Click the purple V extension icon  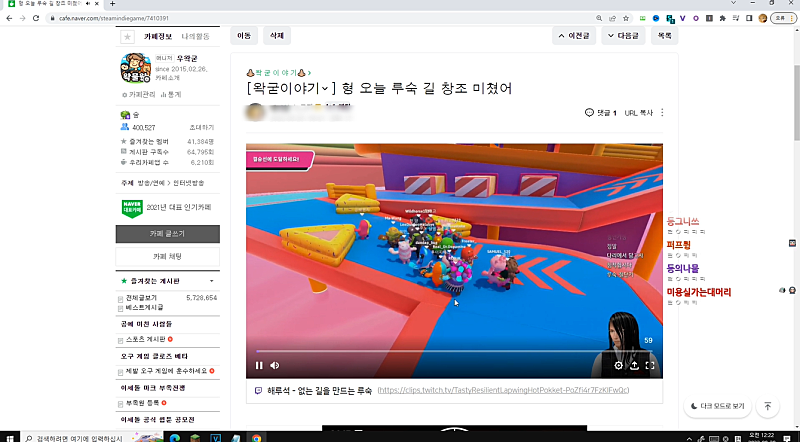(x=683, y=18)
